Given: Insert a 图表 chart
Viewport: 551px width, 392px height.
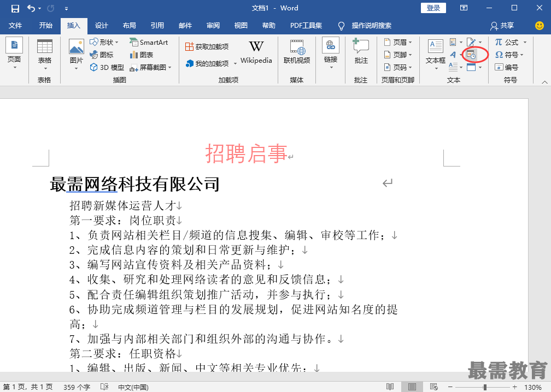Looking at the screenshot, I should coord(142,55).
